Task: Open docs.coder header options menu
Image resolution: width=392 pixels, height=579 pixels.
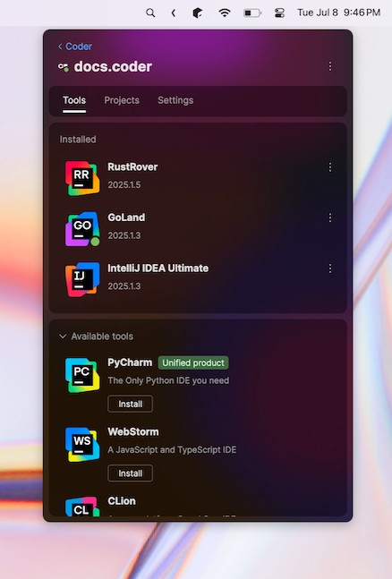Action: point(330,66)
